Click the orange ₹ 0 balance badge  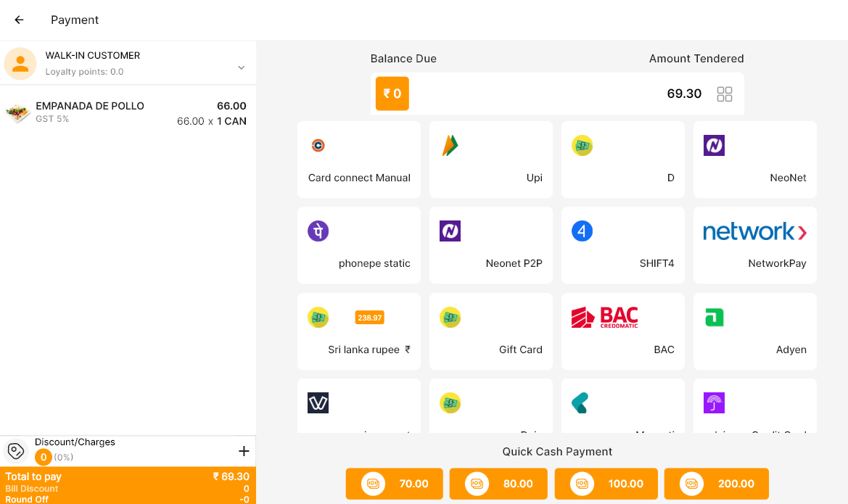(392, 94)
